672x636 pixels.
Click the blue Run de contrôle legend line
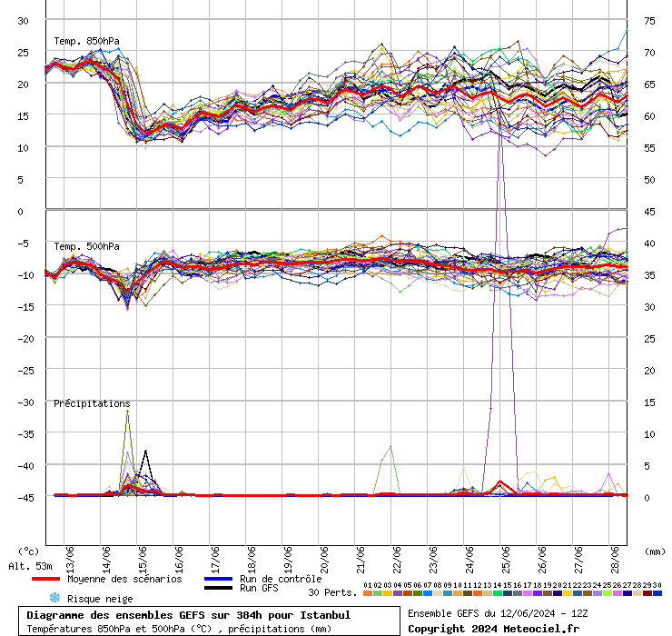pos(218,579)
